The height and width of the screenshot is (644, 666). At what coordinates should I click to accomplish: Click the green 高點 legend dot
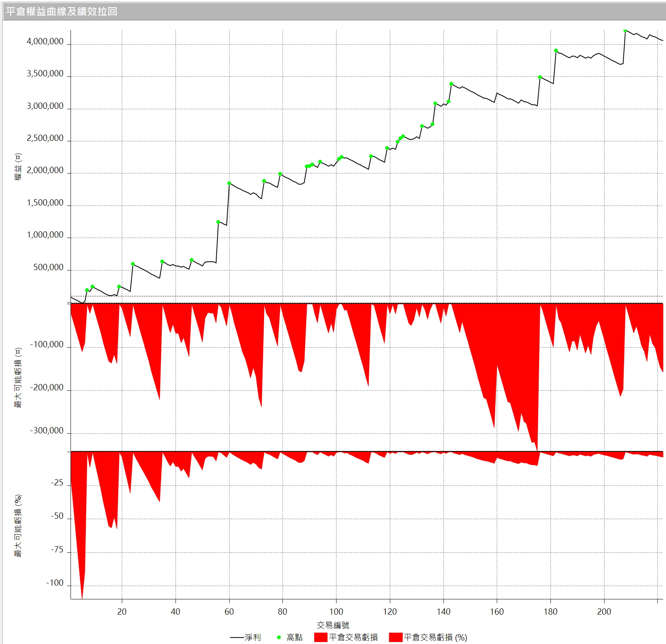[279, 637]
